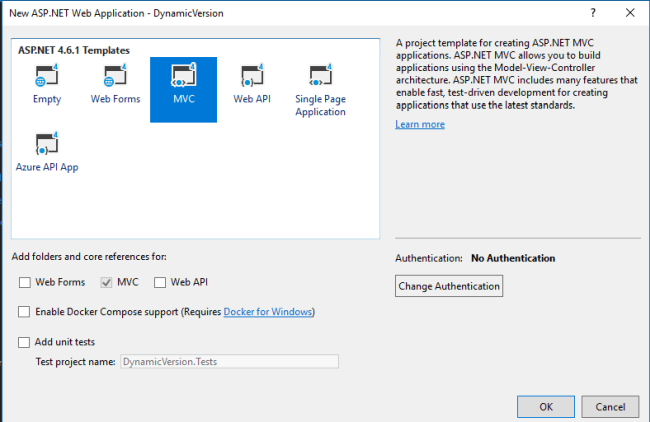Screen dimensions: 650x422
Task: Click the No Authentication status text
Action: pos(513,258)
